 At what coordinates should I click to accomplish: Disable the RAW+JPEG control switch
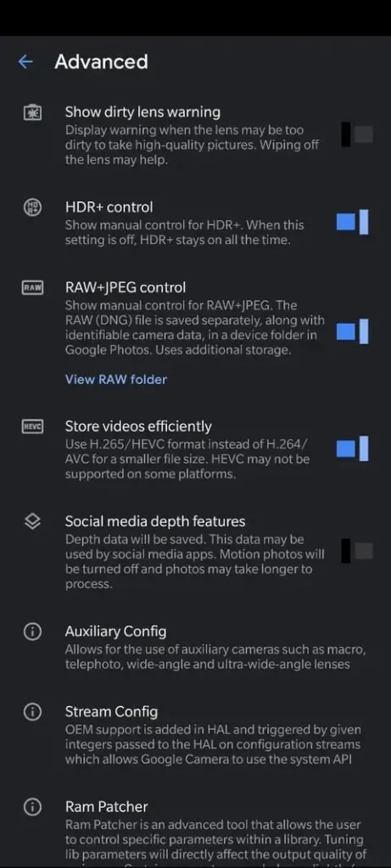[353, 331]
